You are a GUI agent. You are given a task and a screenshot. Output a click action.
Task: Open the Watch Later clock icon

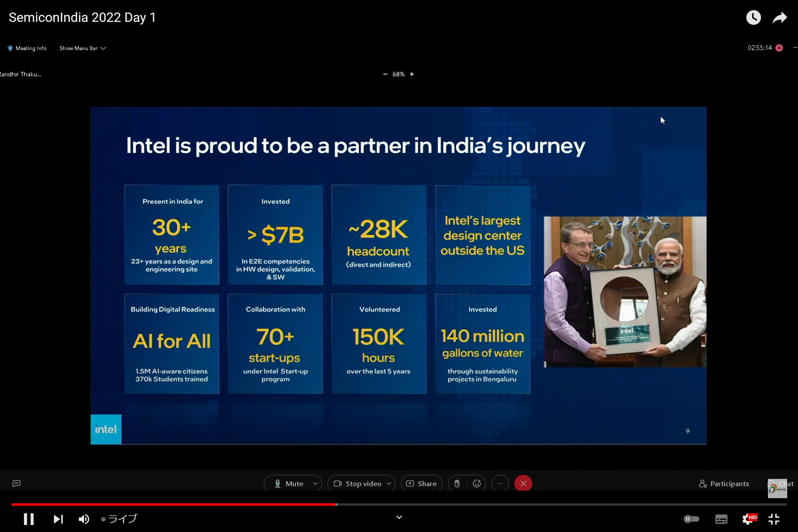(x=753, y=17)
